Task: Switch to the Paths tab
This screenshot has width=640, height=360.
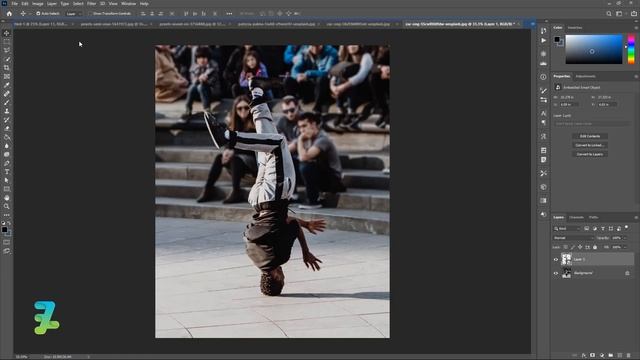Action: tap(593, 218)
